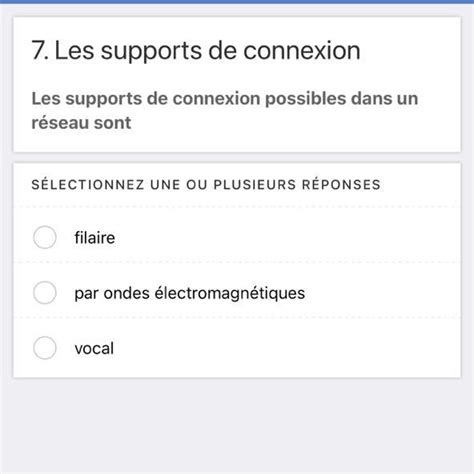Select the 'filaire' radio circle
Image resolution: width=474 pixels, height=474 pixels.
click(x=45, y=237)
